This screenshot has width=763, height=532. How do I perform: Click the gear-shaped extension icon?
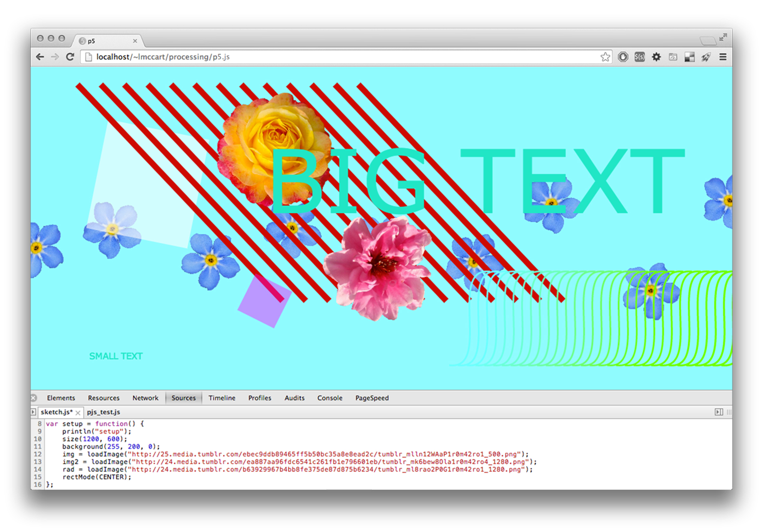pos(656,57)
